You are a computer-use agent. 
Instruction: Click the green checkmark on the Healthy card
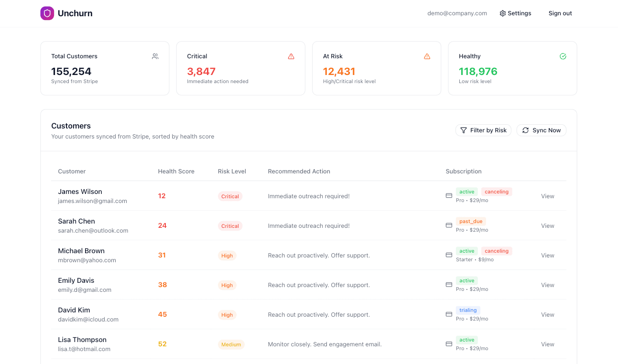tap(563, 56)
